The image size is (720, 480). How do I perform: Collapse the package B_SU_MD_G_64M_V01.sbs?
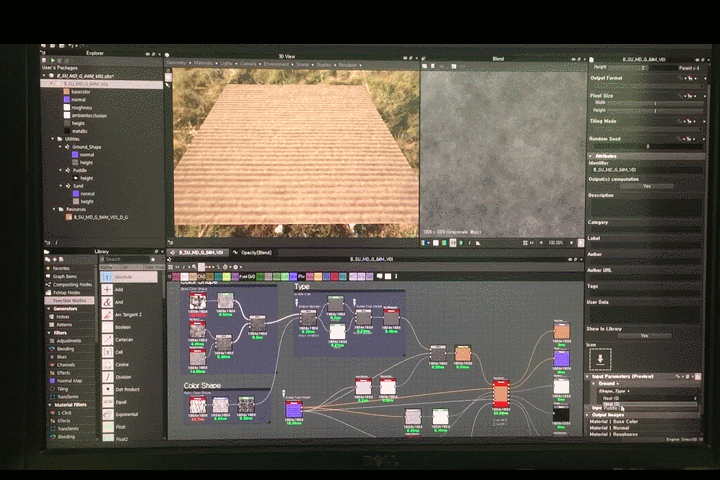[x=45, y=75]
